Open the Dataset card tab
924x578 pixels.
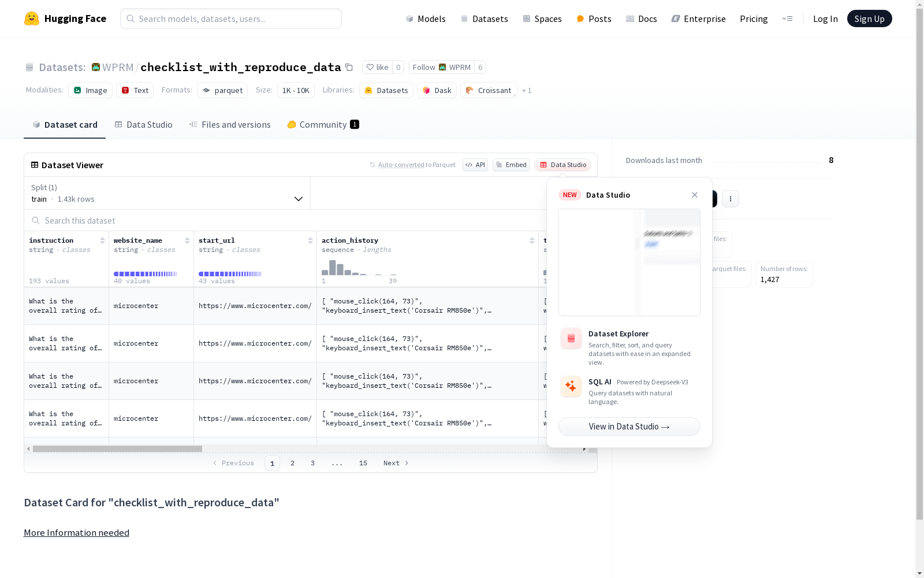pos(65,125)
